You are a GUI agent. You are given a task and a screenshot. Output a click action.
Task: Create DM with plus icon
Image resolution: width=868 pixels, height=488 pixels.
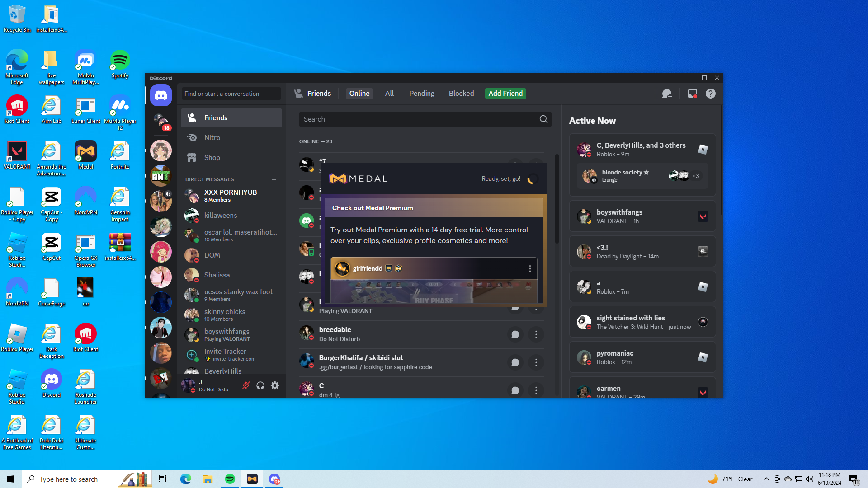pos(274,179)
